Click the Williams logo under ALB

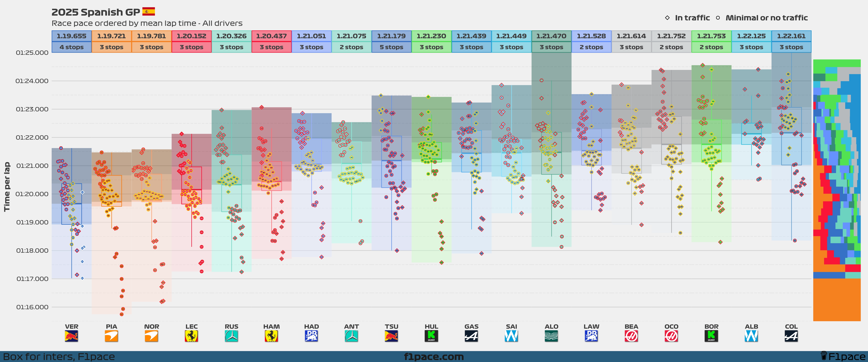coord(751,336)
